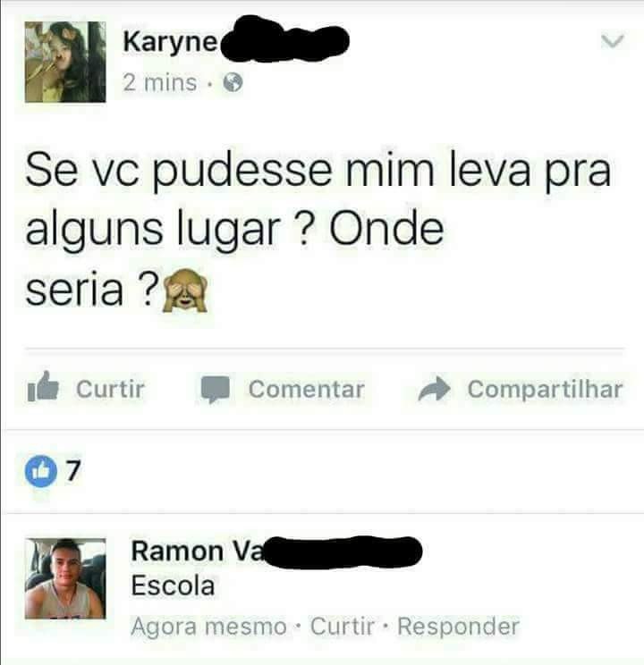This screenshot has width=644, height=665.
Task: Click the share arrow icon
Action: coord(434,389)
